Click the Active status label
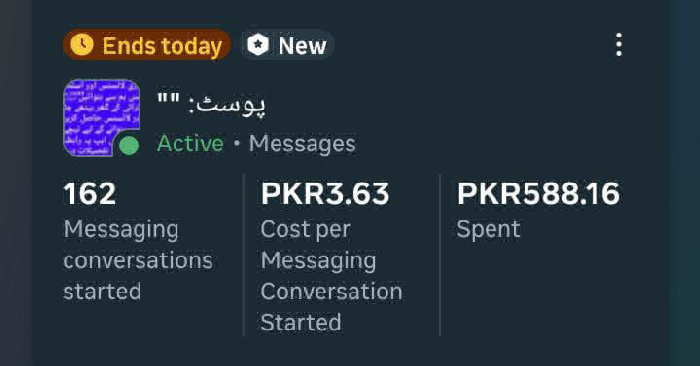700x366 pixels. (190, 144)
